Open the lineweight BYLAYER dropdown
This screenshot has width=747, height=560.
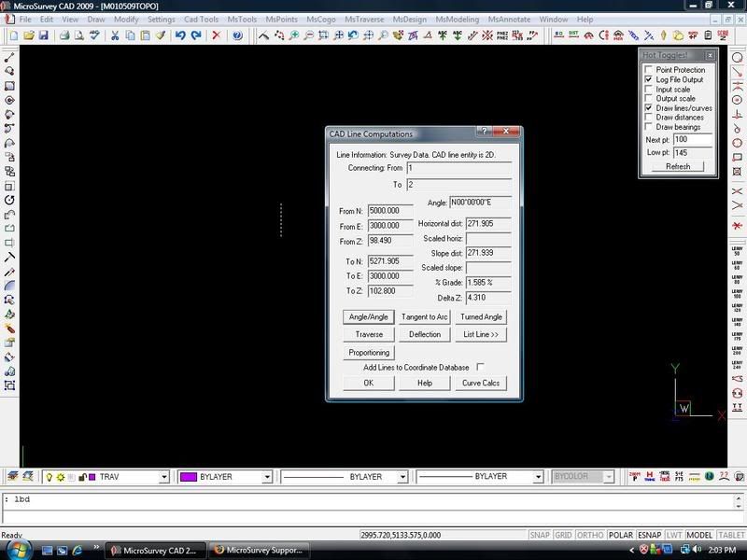[538, 477]
